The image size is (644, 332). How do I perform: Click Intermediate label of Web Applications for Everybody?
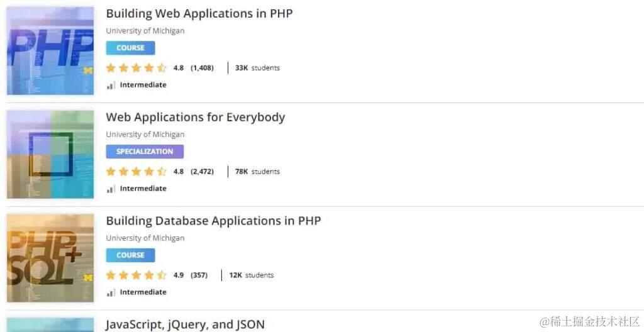click(143, 188)
